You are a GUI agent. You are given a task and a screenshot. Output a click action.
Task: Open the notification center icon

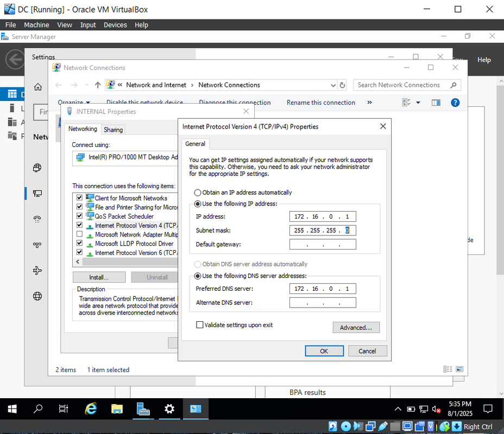pyautogui.click(x=488, y=409)
